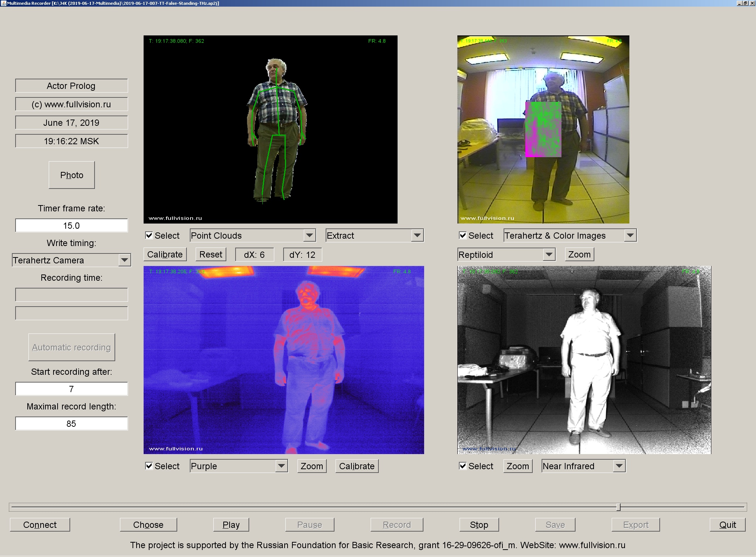Click Zoom under the purple thermal view

tap(311, 466)
